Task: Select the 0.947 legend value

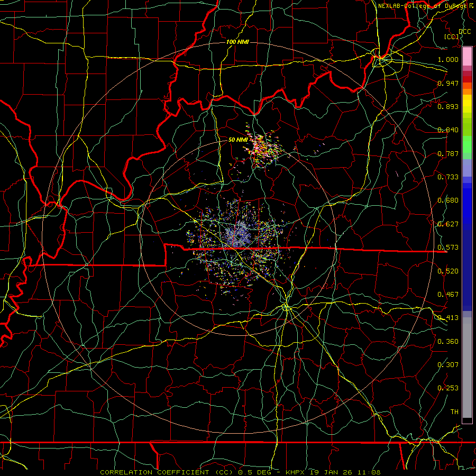Action: pos(448,83)
